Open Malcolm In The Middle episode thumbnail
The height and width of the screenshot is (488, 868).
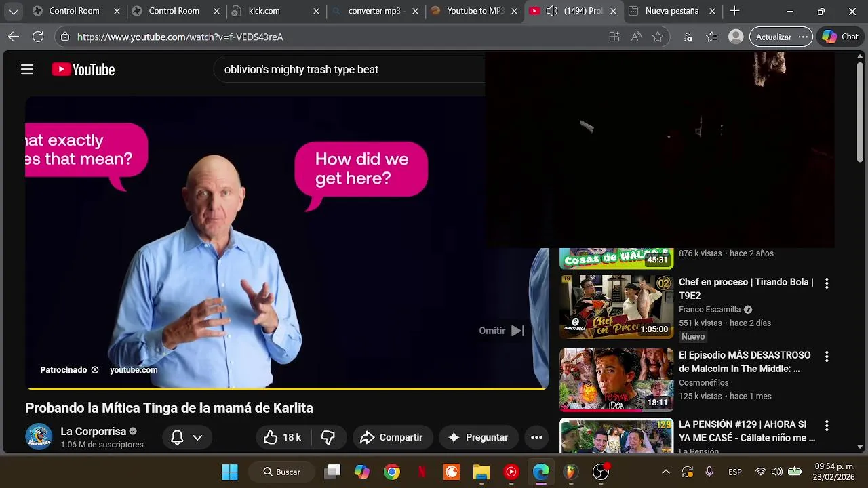pos(616,380)
